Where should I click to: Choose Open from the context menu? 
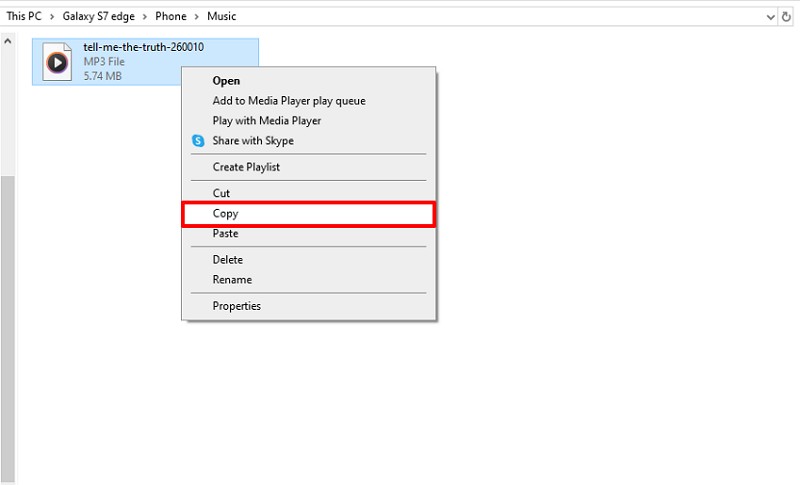pos(308,81)
